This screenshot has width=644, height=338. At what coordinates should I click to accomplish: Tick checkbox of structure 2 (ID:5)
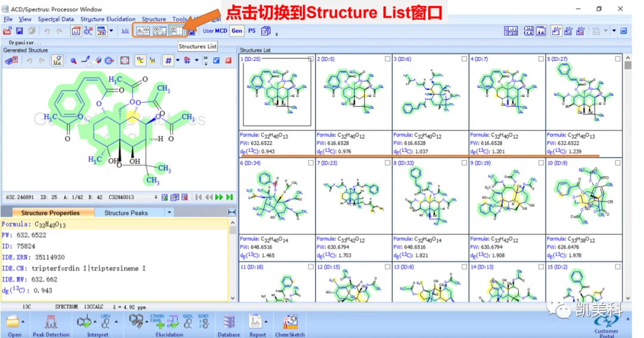point(388,59)
